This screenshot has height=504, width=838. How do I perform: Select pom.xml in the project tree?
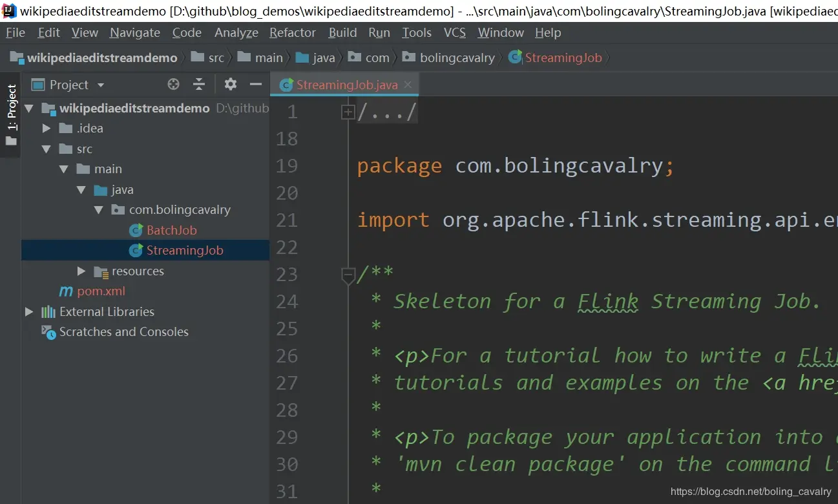(x=101, y=291)
